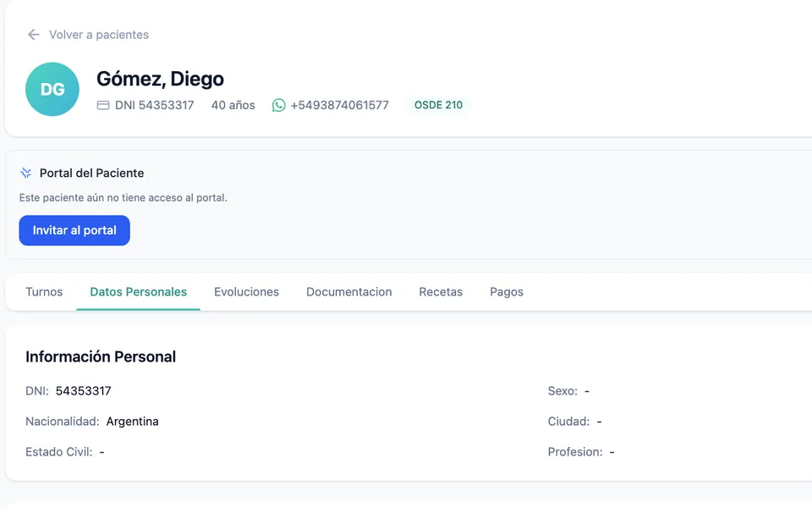Click DNI value 54353317 in Información Personal

tap(84, 391)
